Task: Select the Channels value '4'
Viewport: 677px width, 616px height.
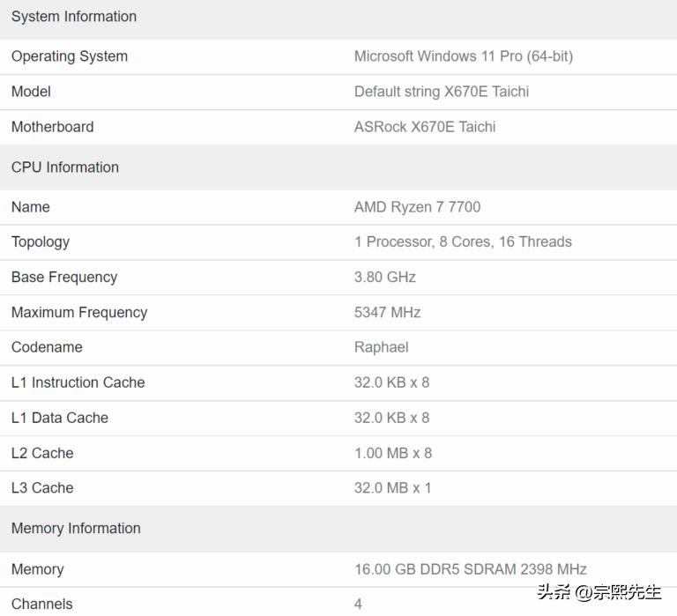Action: pos(359,604)
